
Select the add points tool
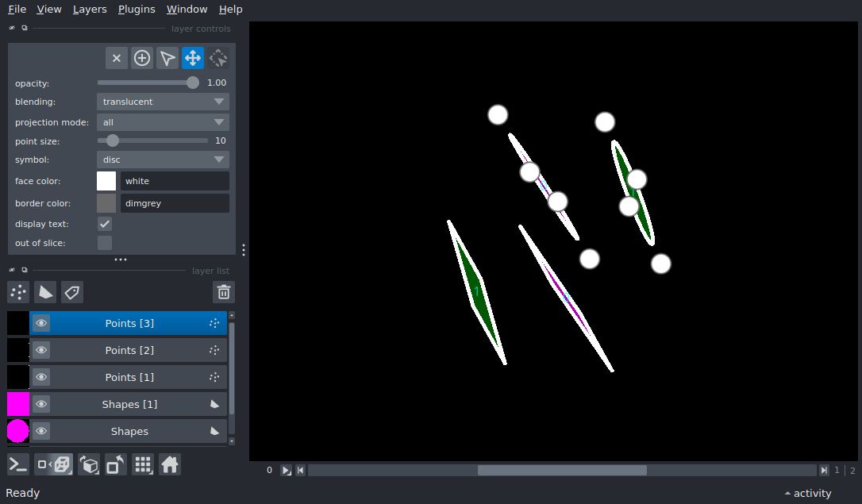pos(142,58)
